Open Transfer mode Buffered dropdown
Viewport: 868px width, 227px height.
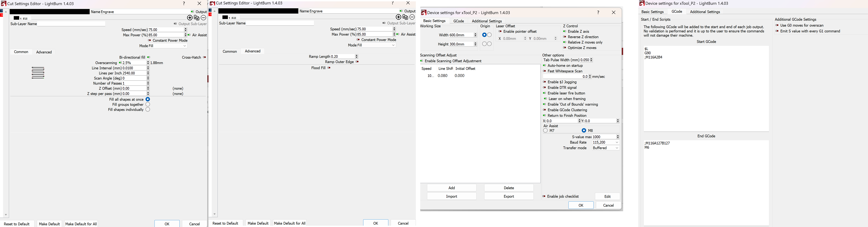(x=605, y=148)
